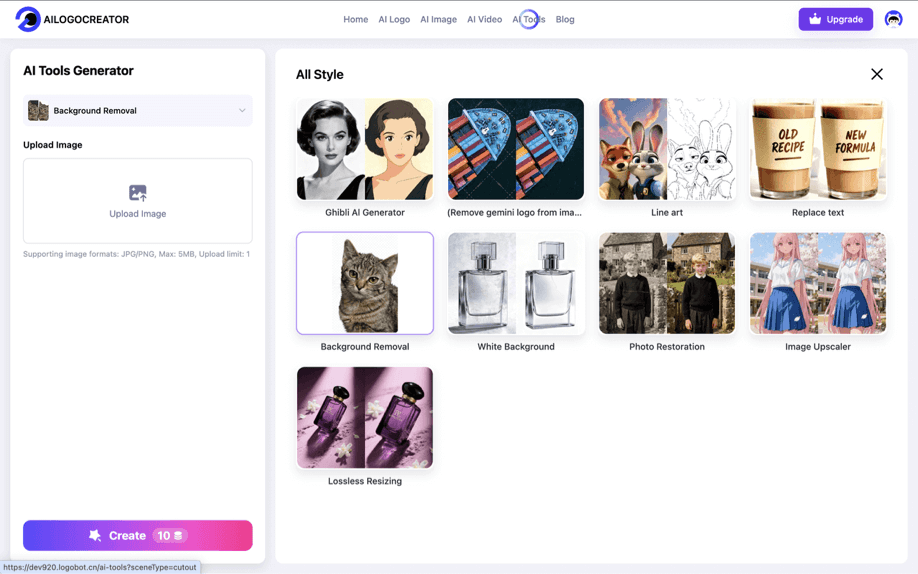Click the 'Ghibli AI Generator' label
The image size is (918, 574).
[365, 213]
